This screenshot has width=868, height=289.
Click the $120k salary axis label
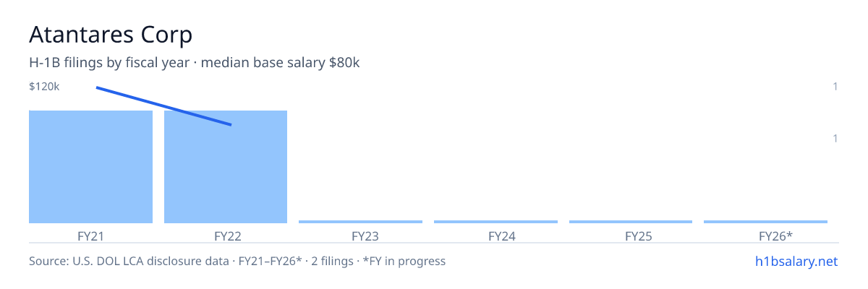coord(44,87)
